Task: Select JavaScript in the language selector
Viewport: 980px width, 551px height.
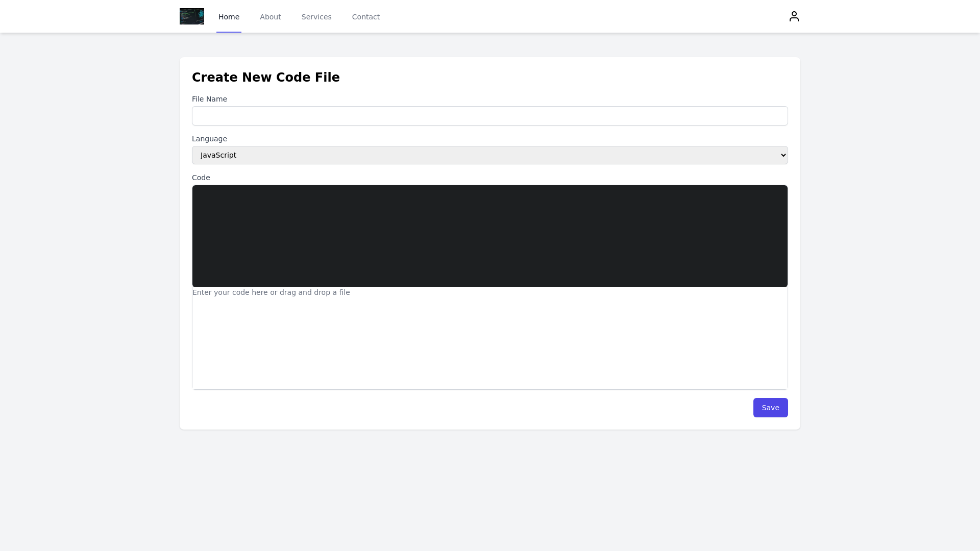Action: 489,155
